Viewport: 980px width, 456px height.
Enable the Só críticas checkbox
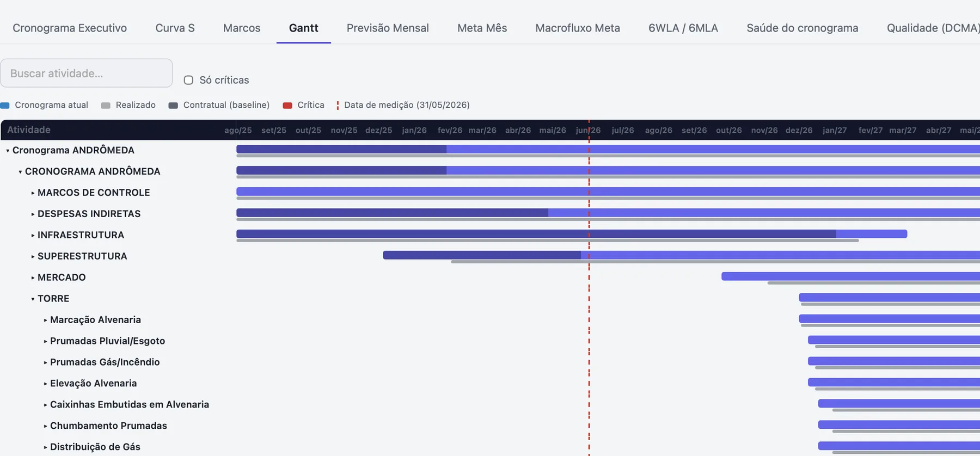click(188, 80)
